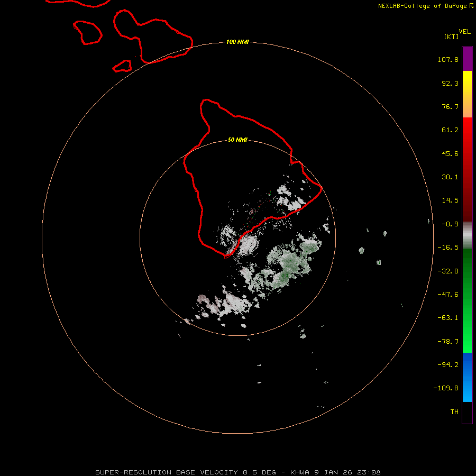Click the 61.2 velocity scale value

click(450, 130)
